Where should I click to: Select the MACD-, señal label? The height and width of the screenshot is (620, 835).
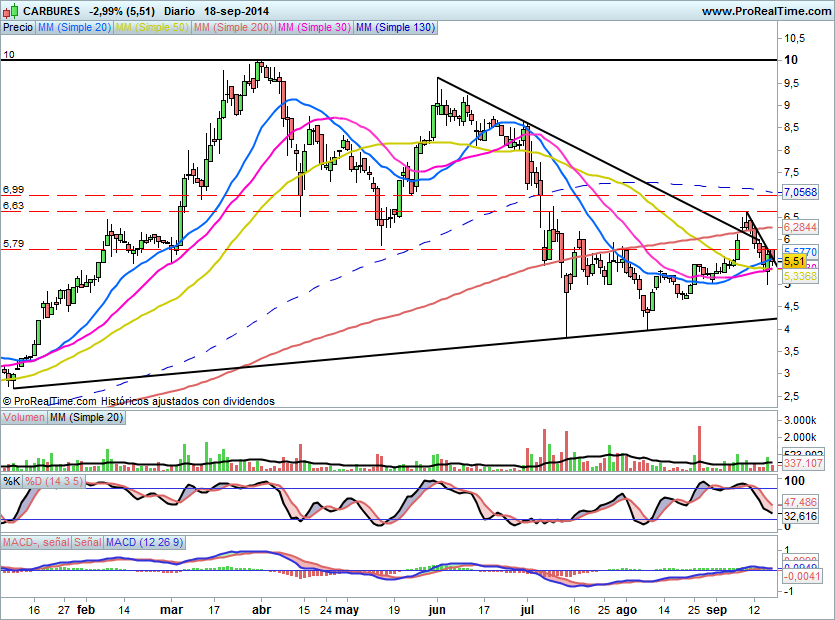(34, 542)
